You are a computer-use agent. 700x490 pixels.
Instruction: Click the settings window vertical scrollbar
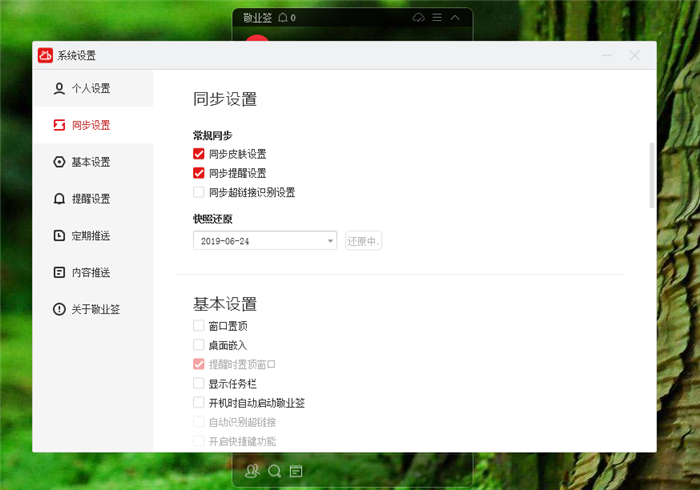click(652, 175)
